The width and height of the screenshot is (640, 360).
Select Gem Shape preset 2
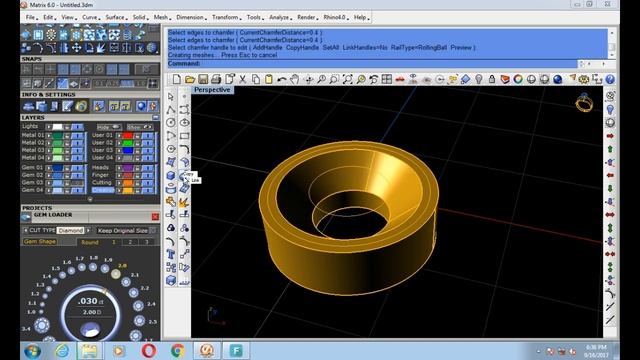(130, 242)
